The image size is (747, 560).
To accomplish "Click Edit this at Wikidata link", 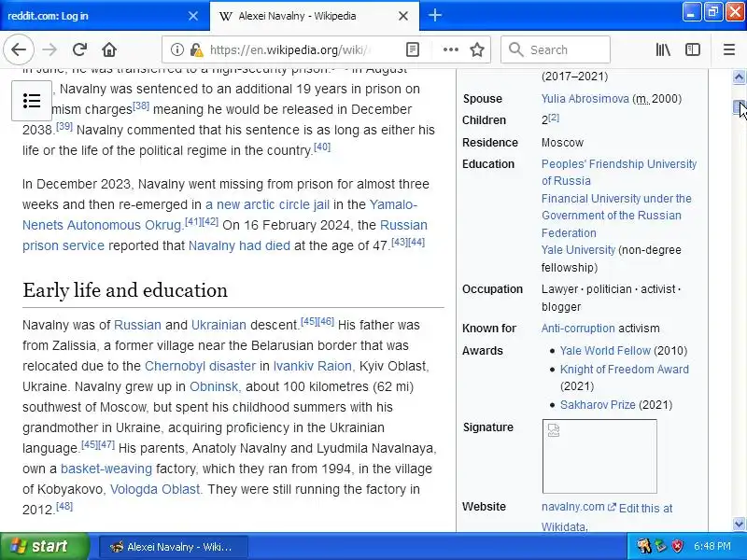I will point(607,517).
